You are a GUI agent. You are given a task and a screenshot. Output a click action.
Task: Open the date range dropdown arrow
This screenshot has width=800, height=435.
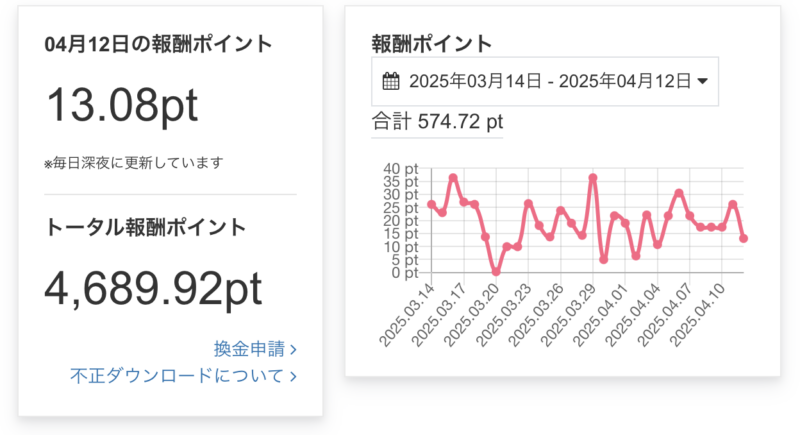pos(703,81)
